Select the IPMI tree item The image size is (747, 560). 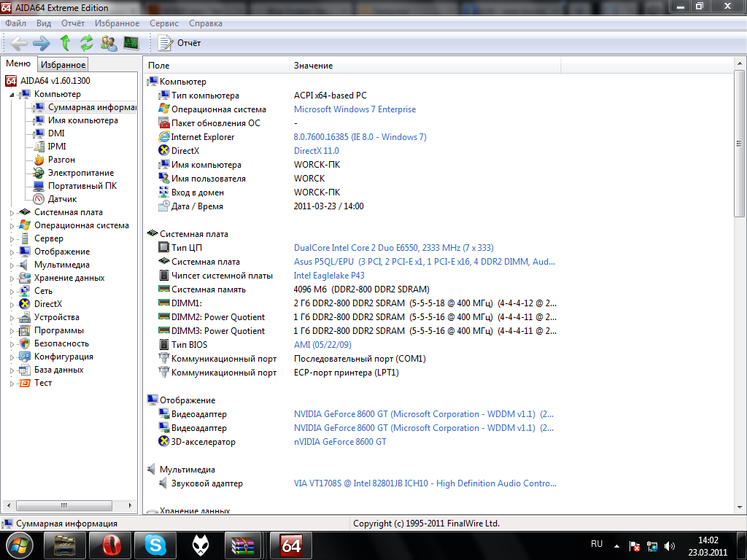57,147
